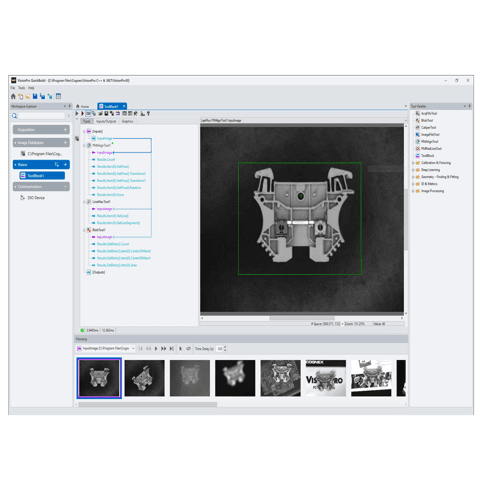This screenshot has width=480, height=480.
Task: Close the ToolBlock1 tab
Action: [124, 106]
